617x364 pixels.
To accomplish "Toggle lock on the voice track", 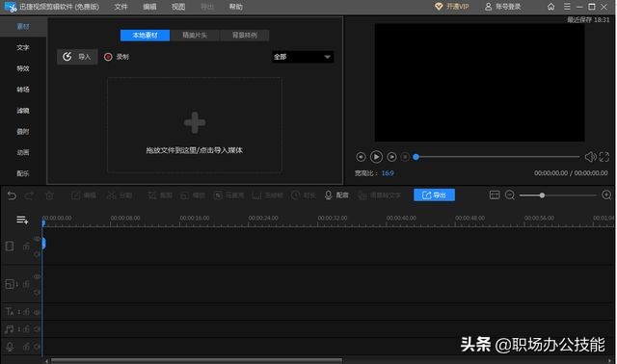I will click(26, 347).
